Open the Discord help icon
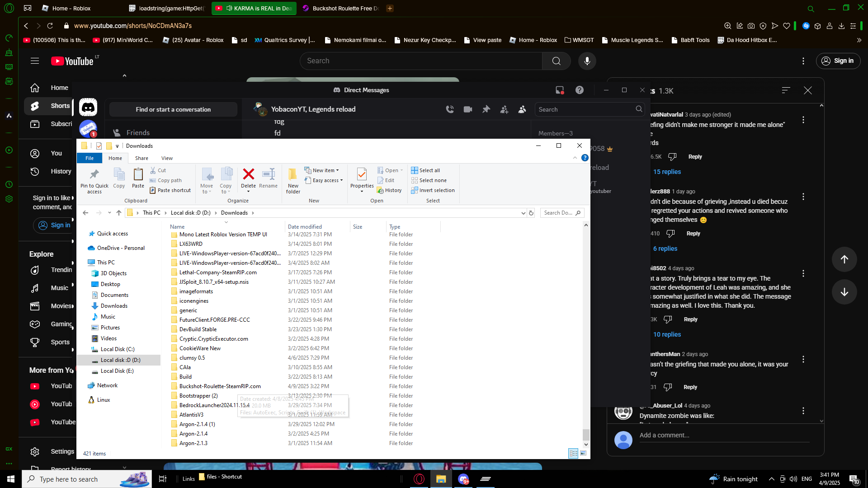The width and height of the screenshot is (868, 488). pyautogui.click(x=580, y=90)
